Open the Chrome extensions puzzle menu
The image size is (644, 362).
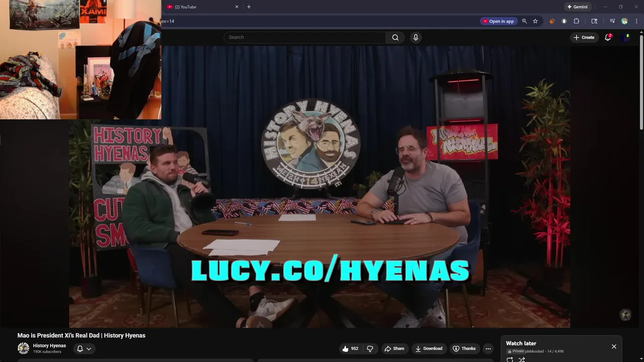tap(577, 21)
